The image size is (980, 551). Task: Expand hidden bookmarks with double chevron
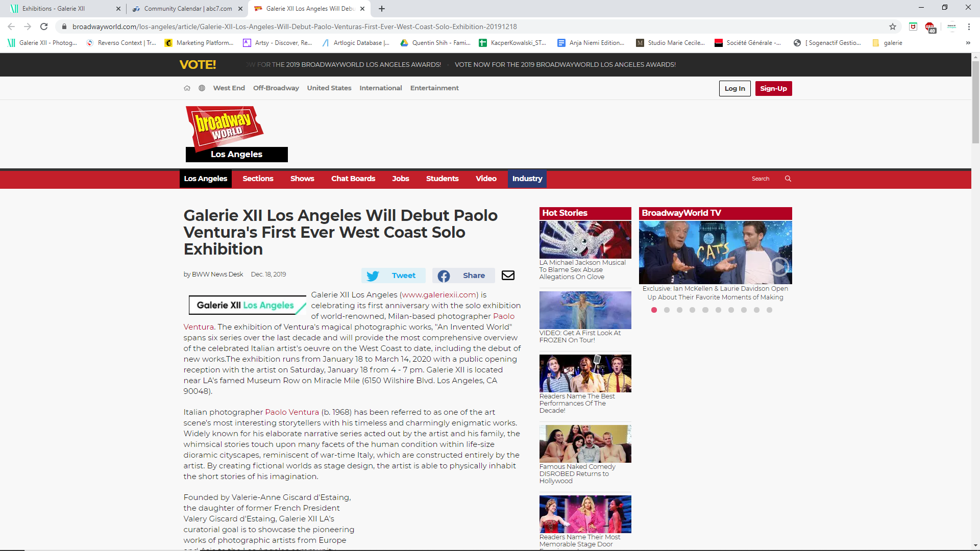pyautogui.click(x=968, y=43)
